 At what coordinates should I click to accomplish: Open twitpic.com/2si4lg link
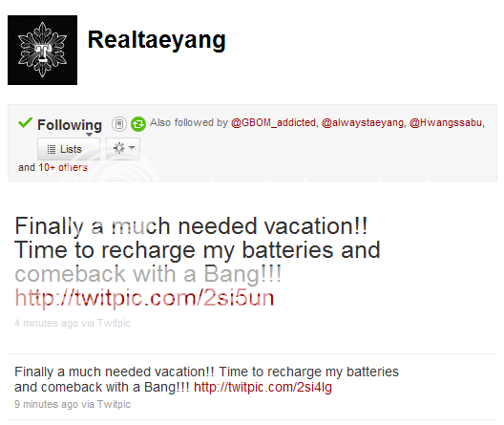click(x=262, y=387)
